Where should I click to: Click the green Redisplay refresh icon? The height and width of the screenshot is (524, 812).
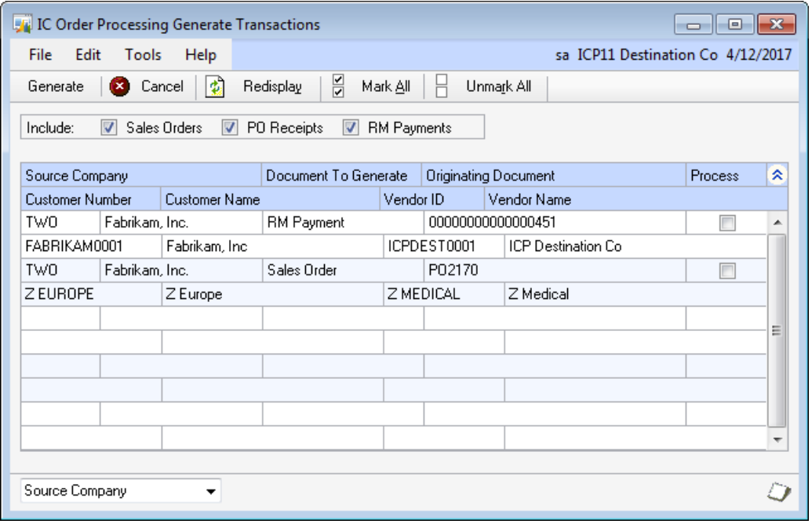pos(215,87)
